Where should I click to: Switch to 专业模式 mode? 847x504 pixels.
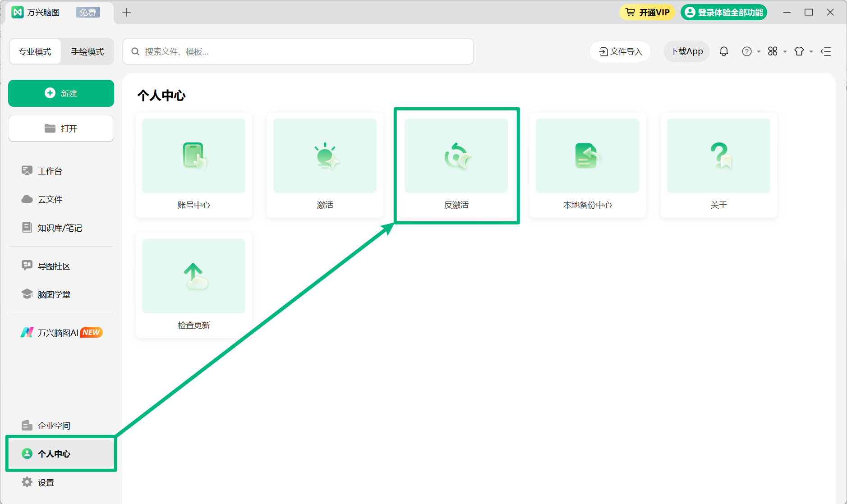click(35, 51)
